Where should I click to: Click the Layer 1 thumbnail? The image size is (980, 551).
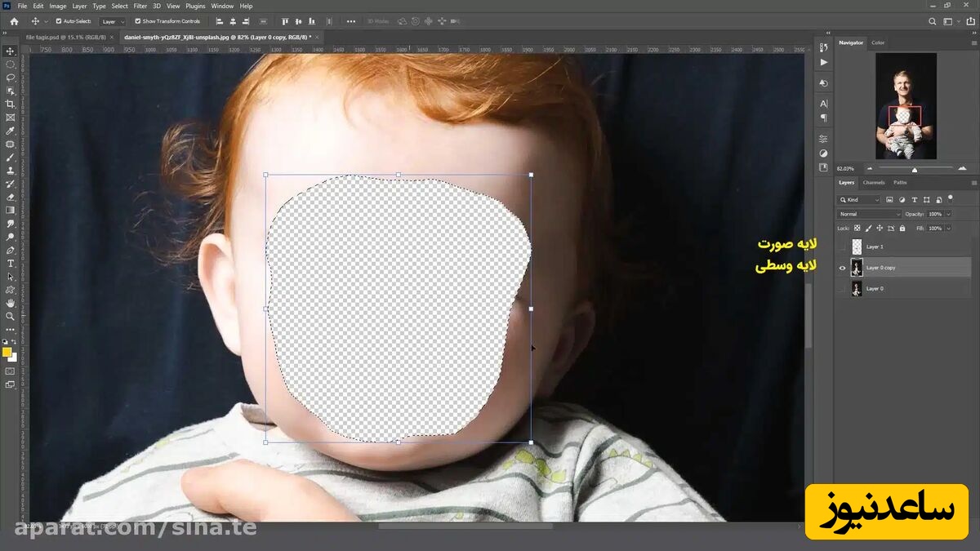[x=857, y=247]
